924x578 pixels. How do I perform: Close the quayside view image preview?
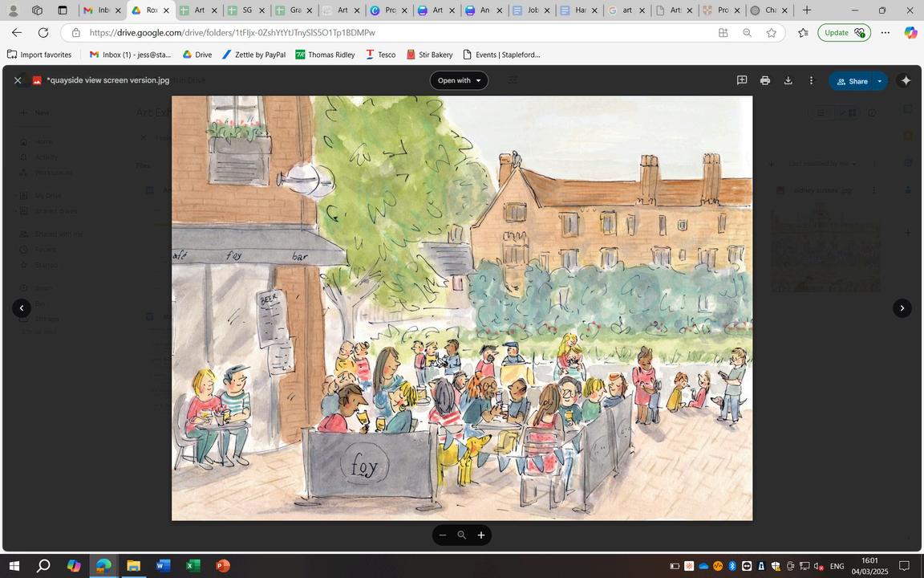click(x=18, y=80)
